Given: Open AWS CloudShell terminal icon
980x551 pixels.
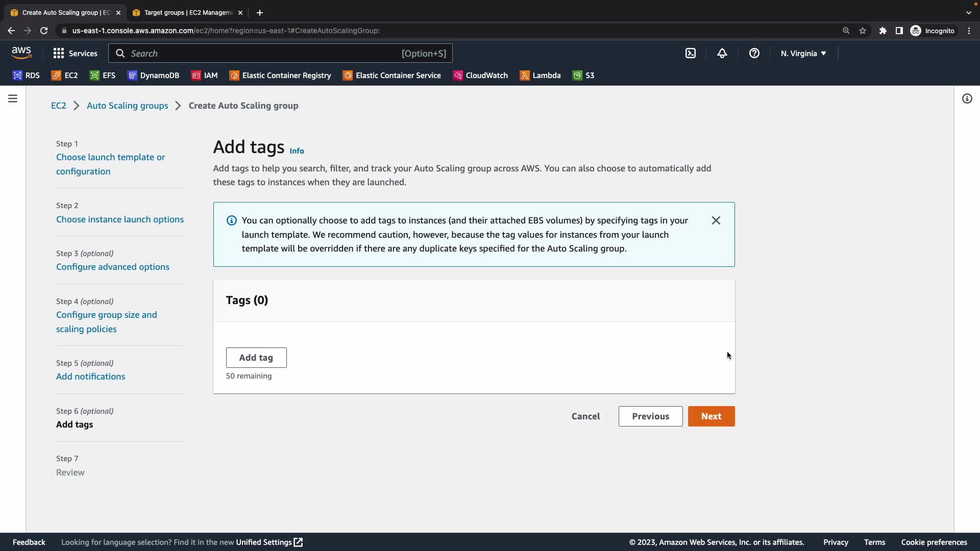Looking at the screenshot, I should [x=690, y=53].
